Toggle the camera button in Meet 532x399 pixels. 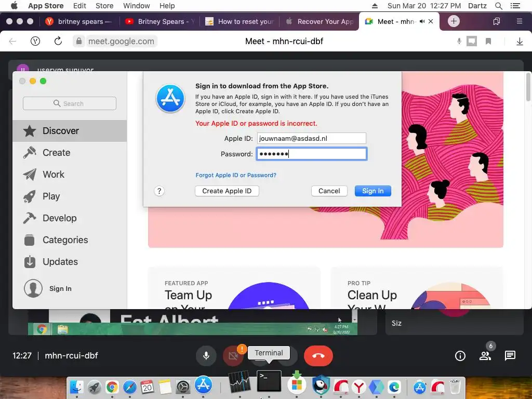(x=233, y=355)
